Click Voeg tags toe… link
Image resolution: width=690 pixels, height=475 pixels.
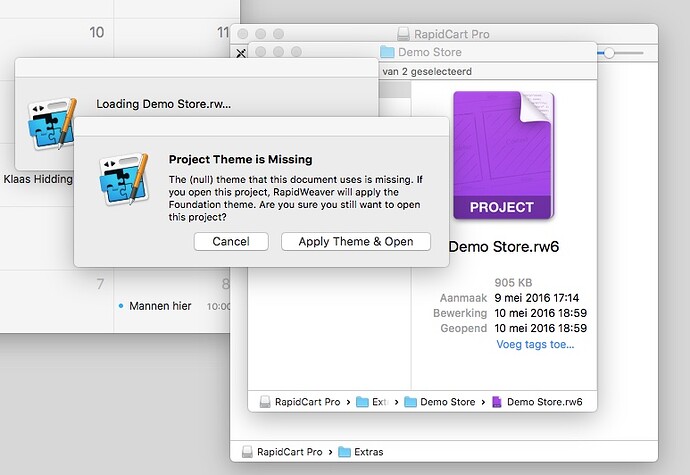click(x=535, y=344)
